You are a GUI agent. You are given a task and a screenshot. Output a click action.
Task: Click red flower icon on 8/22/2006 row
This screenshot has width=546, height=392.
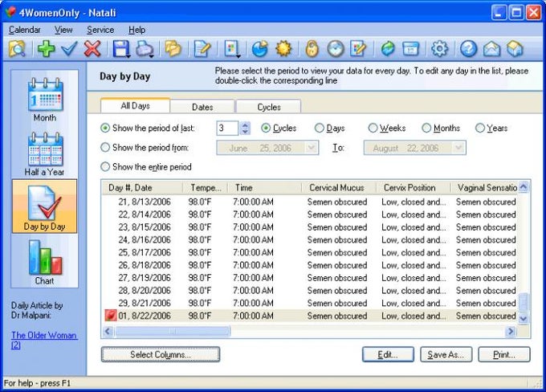(111, 316)
